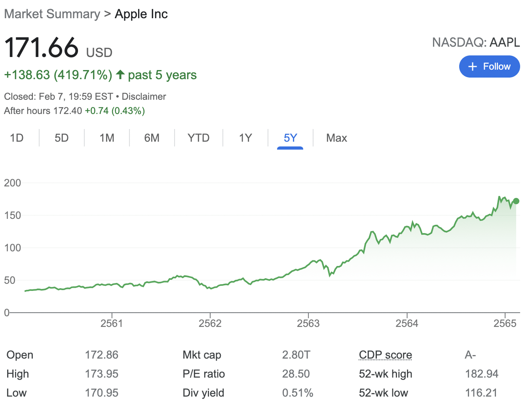
Task: Click the NASDAQ: AAPL ticker text
Action: (x=476, y=42)
